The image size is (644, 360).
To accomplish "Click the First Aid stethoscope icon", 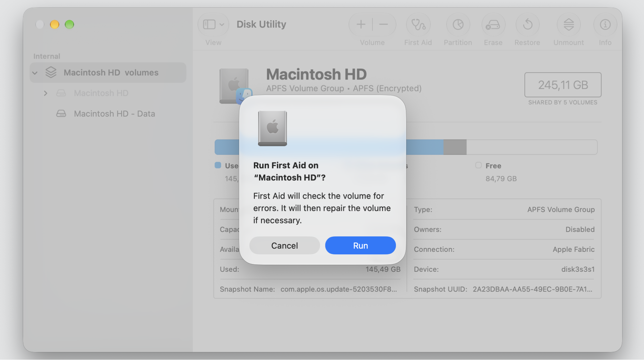I will [418, 24].
